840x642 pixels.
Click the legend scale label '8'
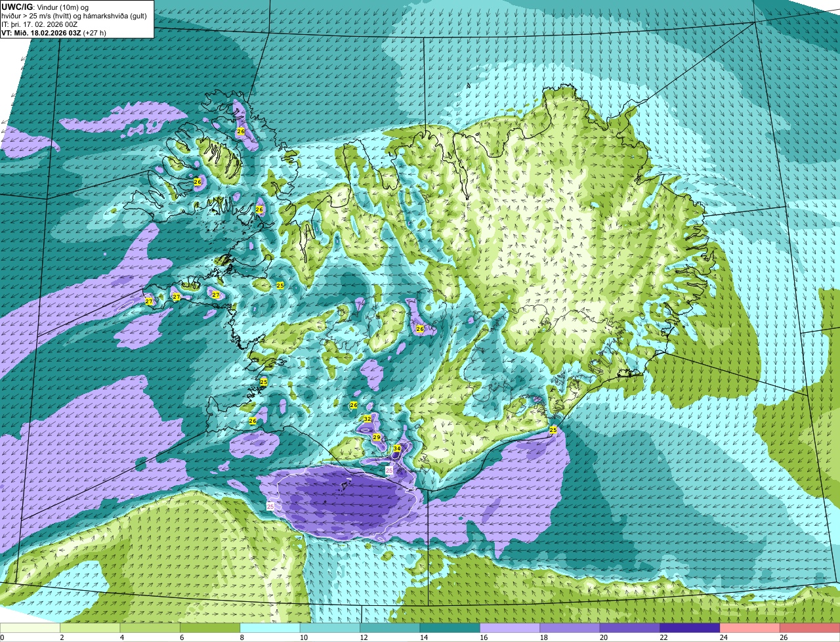click(x=241, y=637)
